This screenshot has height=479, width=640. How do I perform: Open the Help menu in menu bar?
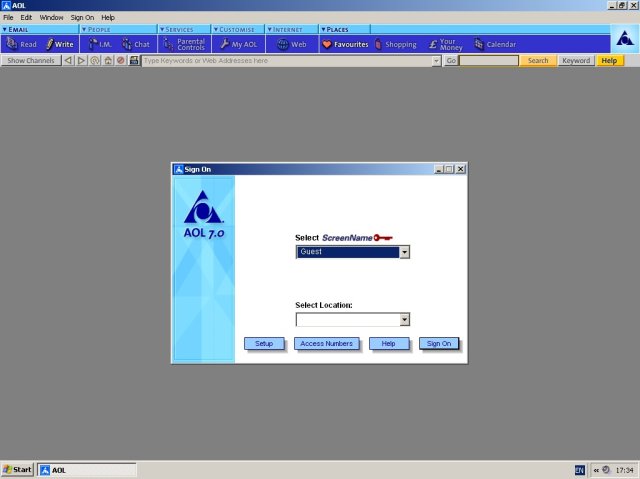tap(108, 18)
